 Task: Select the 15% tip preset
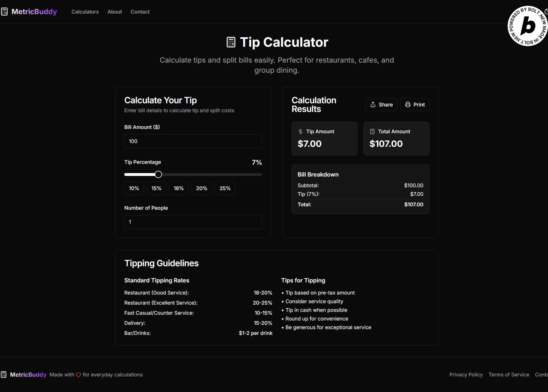[x=156, y=188]
